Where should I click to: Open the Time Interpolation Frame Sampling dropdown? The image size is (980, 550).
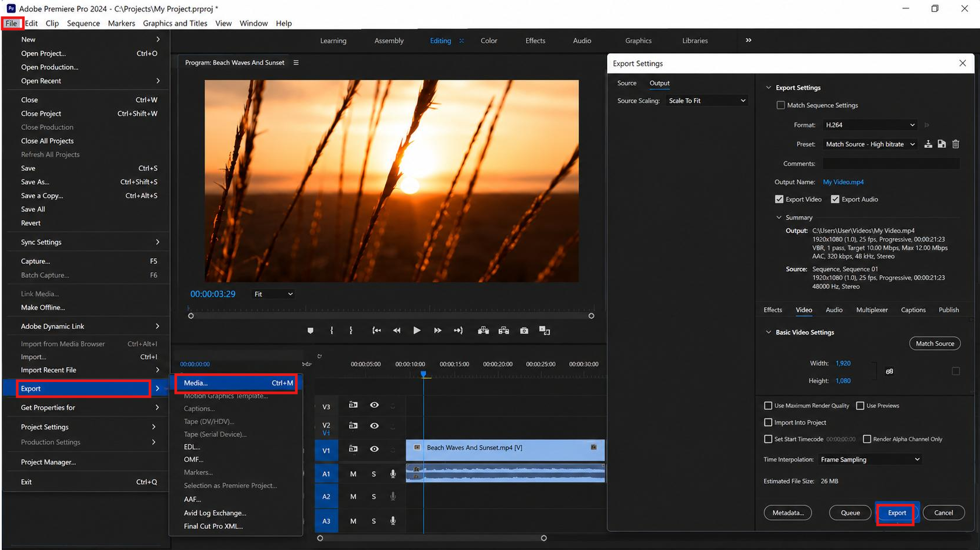point(870,460)
